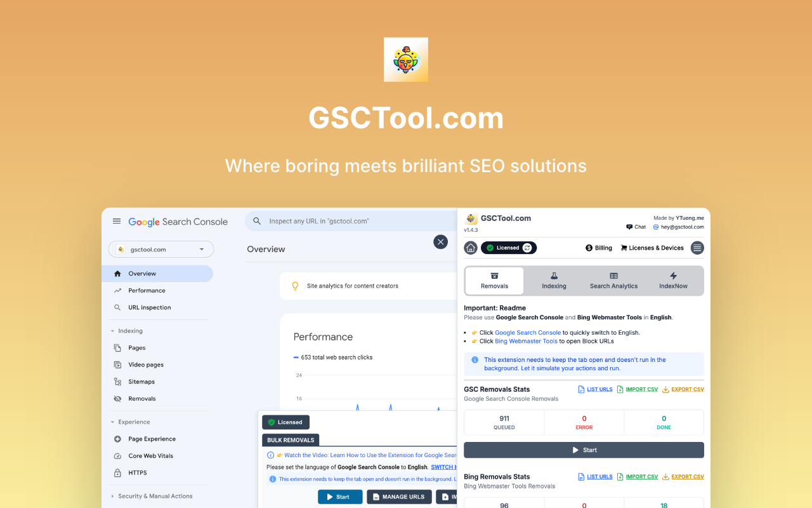Close the extension panel with the X button
This screenshot has width=812, height=508.
(x=440, y=242)
